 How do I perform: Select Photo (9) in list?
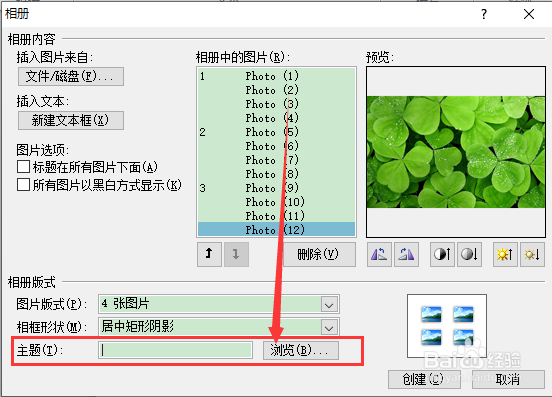276,188
